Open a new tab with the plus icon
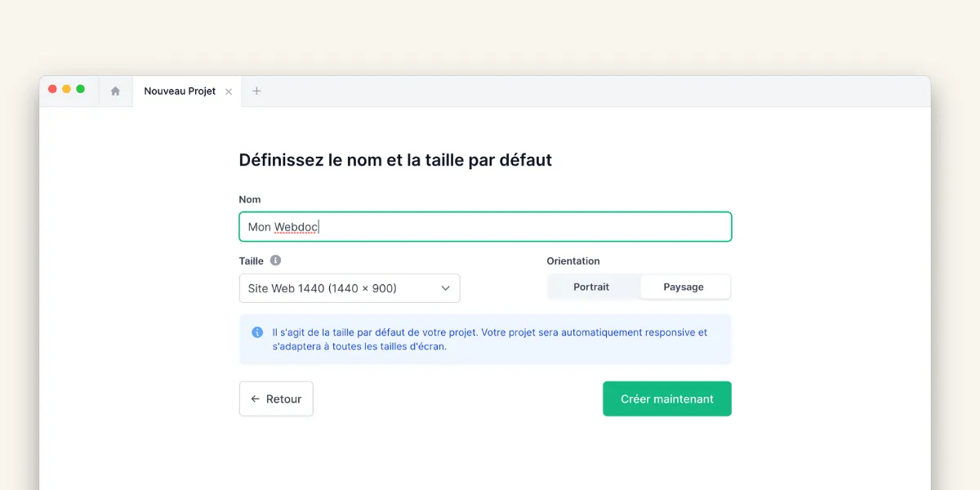980x490 pixels. click(x=256, y=91)
